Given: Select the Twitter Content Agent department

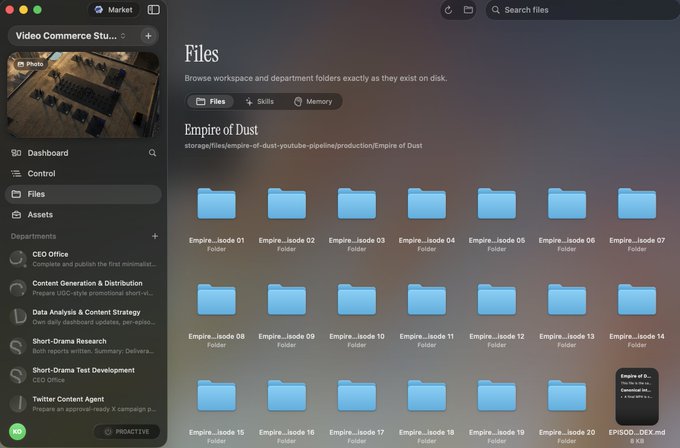Looking at the screenshot, I should [x=83, y=404].
